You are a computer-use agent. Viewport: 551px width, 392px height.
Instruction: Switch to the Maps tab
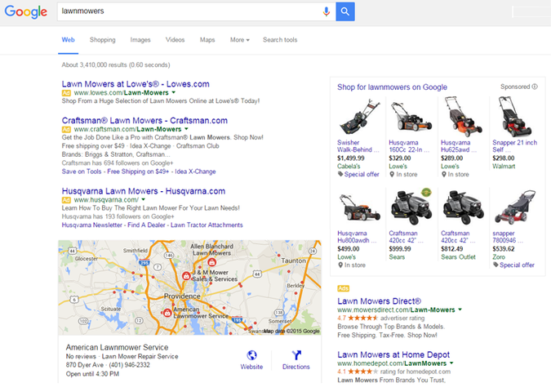point(207,40)
